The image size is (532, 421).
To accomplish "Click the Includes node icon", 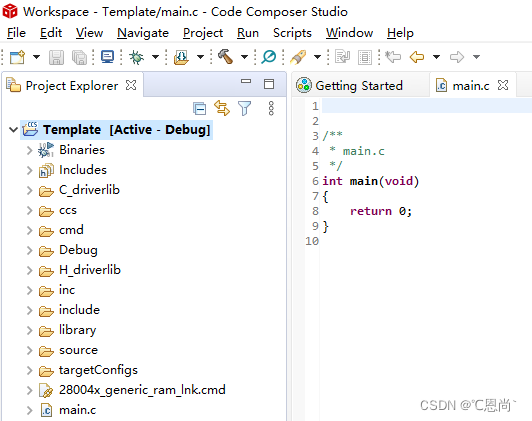I will [46, 170].
